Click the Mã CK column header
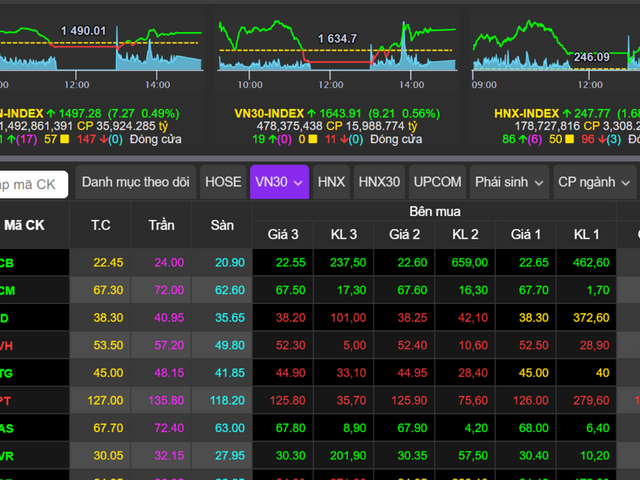The width and height of the screenshot is (640, 480). point(25,225)
